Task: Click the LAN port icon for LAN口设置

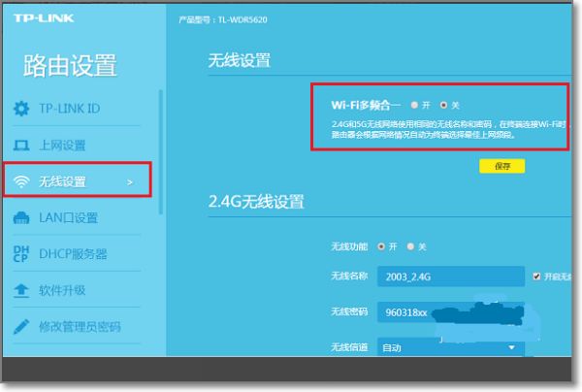Action: [21, 218]
